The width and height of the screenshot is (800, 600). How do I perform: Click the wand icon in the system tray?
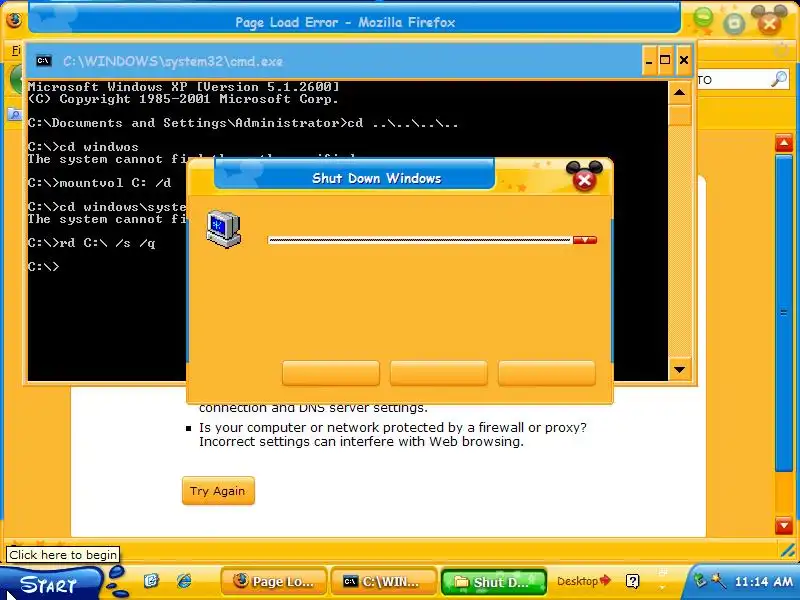click(718, 580)
